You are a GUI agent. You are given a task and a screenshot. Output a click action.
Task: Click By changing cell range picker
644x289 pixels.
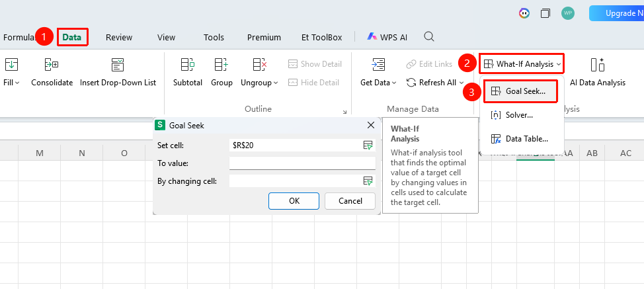pyautogui.click(x=368, y=181)
